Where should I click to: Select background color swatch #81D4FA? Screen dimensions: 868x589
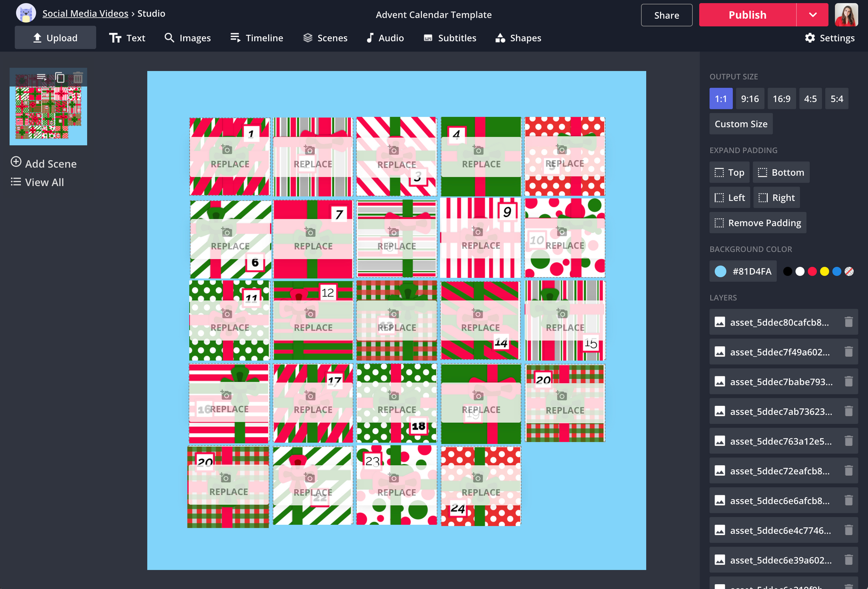719,271
